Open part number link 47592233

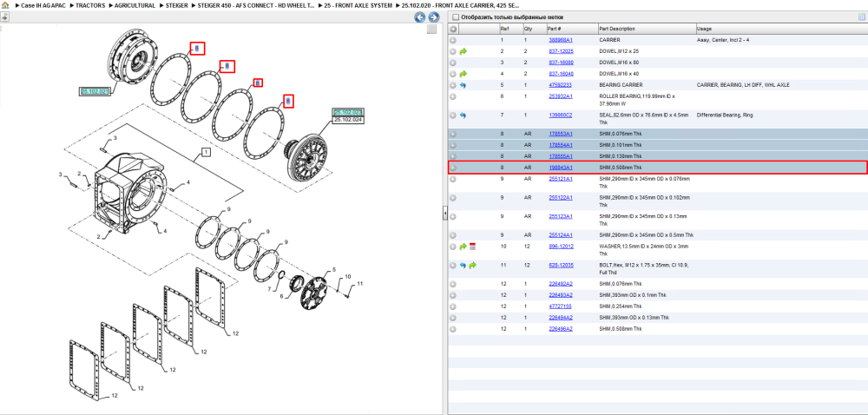(560, 85)
